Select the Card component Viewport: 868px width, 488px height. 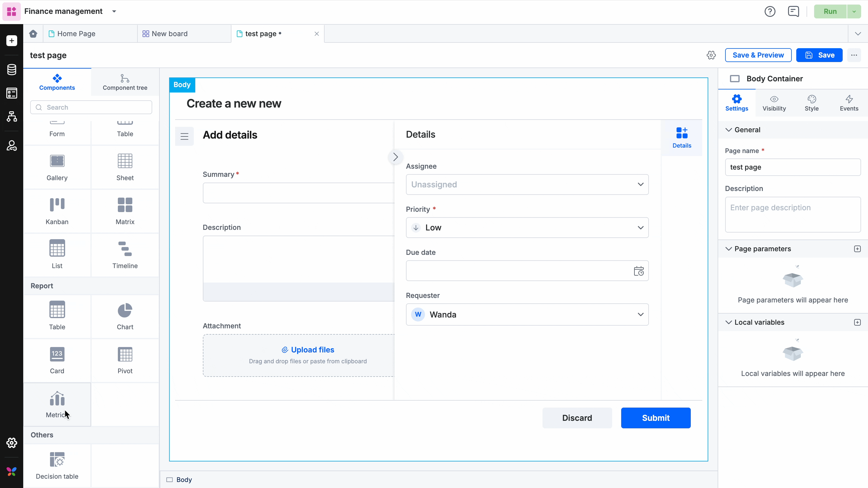pos(57,360)
